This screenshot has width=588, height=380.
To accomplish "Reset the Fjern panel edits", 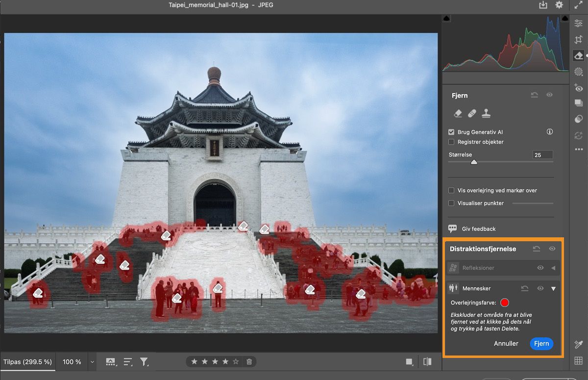I will click(535, 95).
